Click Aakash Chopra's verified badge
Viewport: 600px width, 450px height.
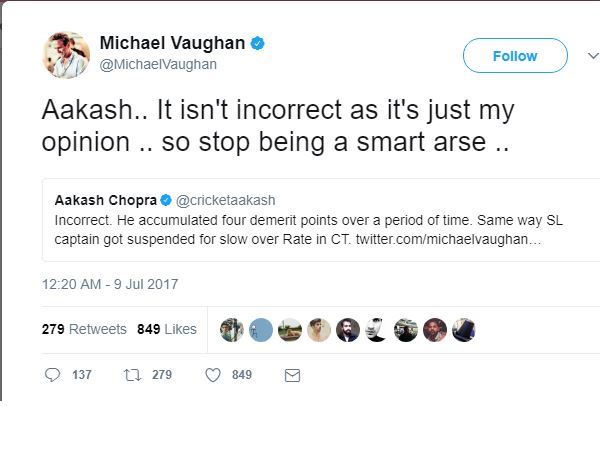click(x=165, y=199)
